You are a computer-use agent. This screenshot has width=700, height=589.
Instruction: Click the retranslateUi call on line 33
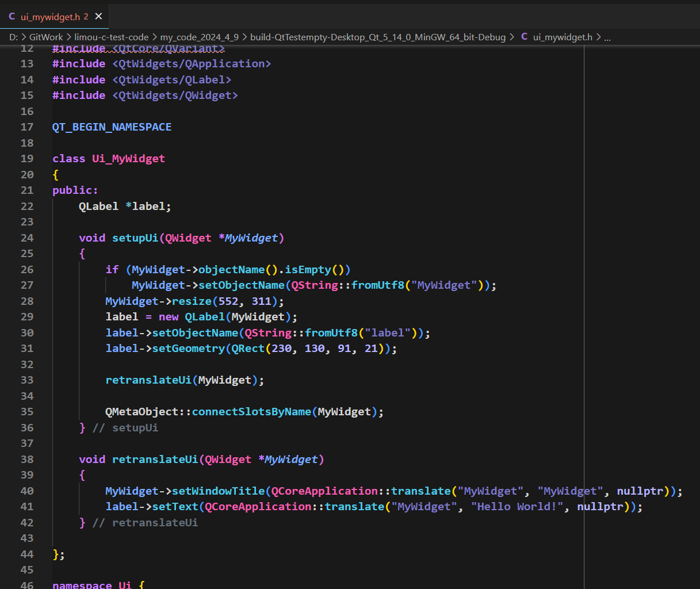148,380
